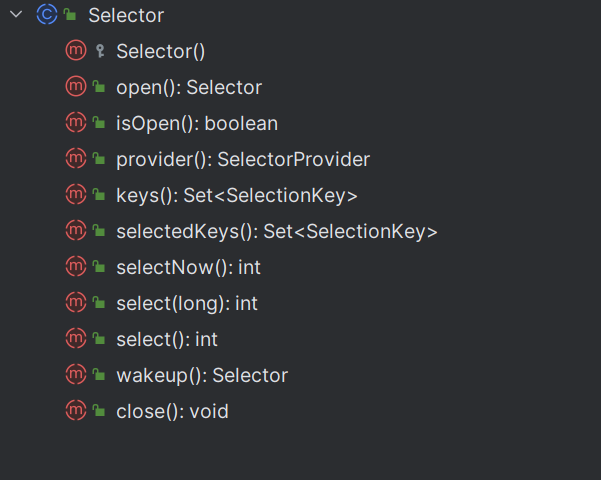Click the method icon beside provider()
The image size is (601, 480).
[x=75, y=159]
